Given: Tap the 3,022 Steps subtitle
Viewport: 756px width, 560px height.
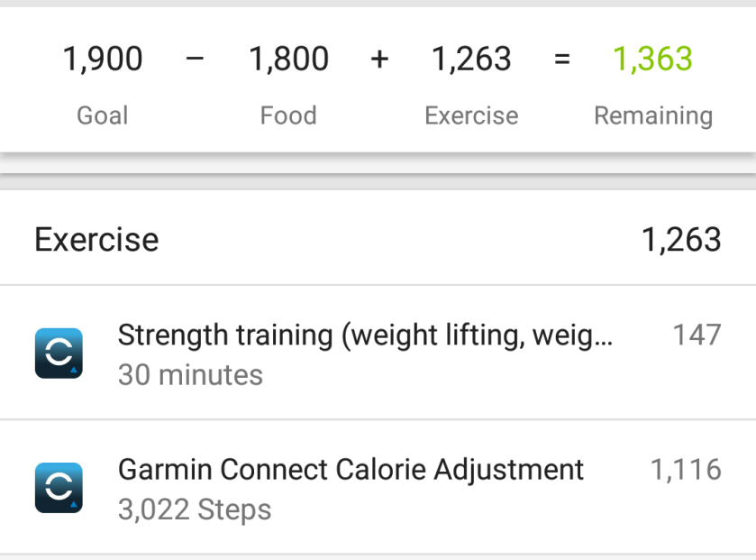Looking at the screenshot, I should point(194,510).
